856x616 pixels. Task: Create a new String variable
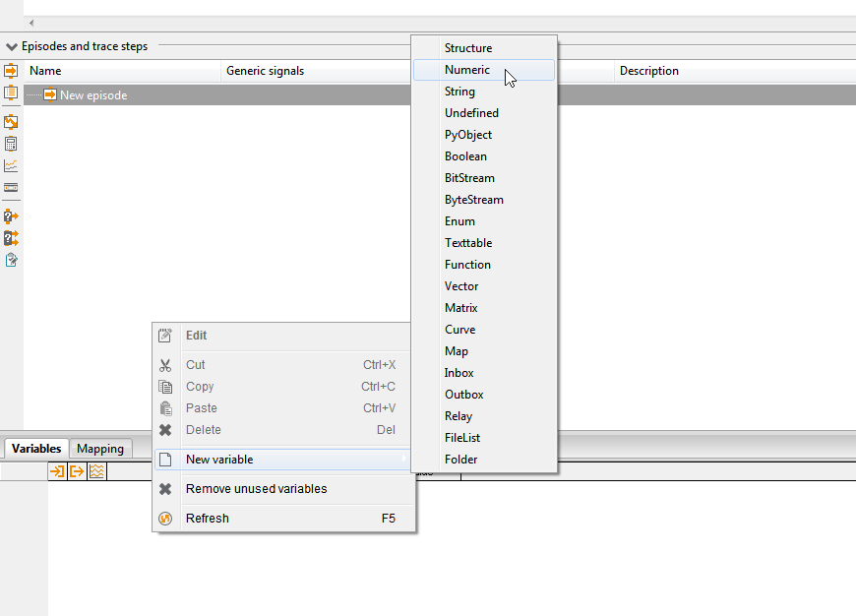click(x=484, y=92)
